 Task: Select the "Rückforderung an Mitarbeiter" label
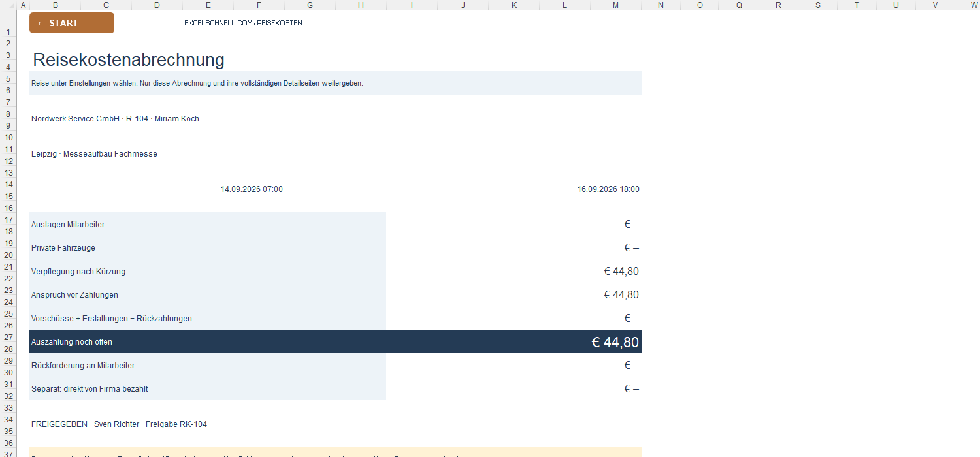coord(83,366)
